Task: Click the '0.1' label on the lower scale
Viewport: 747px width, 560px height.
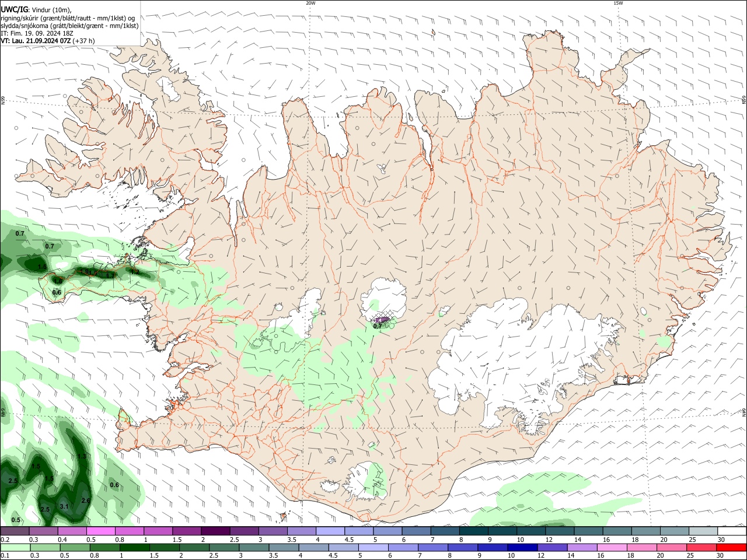Action: pos(5,555)
